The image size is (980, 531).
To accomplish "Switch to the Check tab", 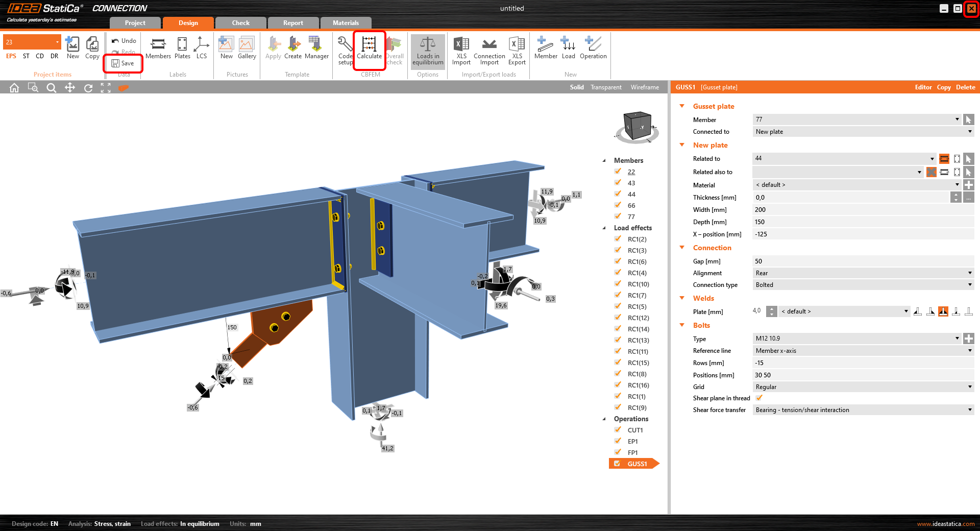I will coord(240,23).
